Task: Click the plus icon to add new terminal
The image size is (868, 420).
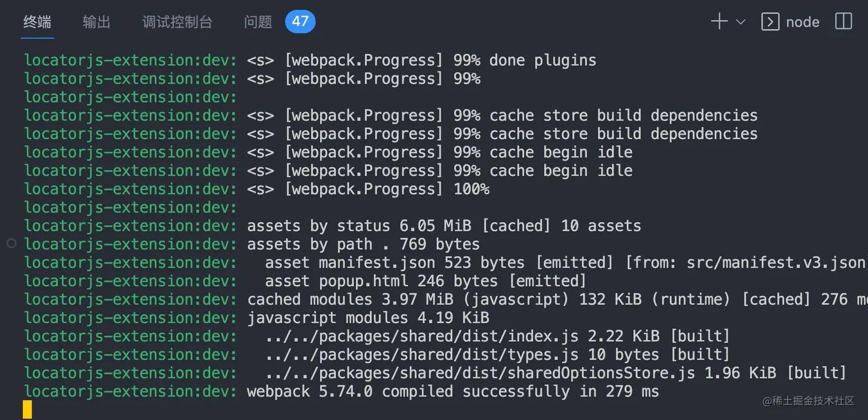Action: click(x=719, y=22)
